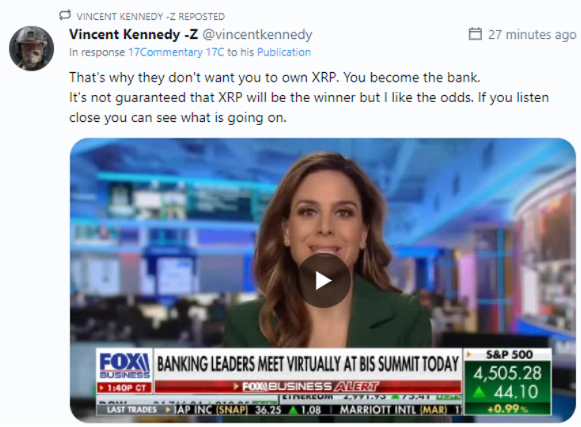Screen dimensions: 581x427
Task: Open Vincent Kennedy's helmet profile avatar
Action: [x=31, y=48]
